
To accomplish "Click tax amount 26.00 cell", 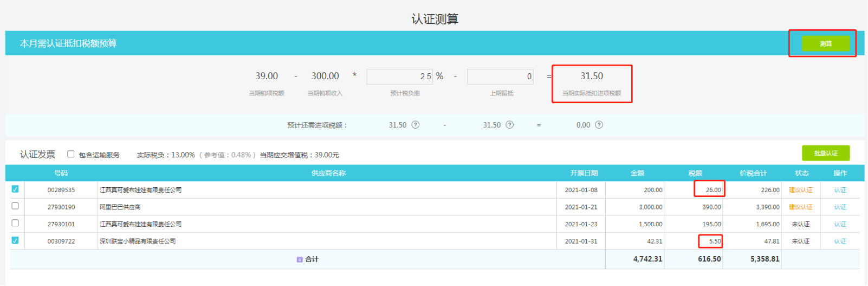I will 694,190.
